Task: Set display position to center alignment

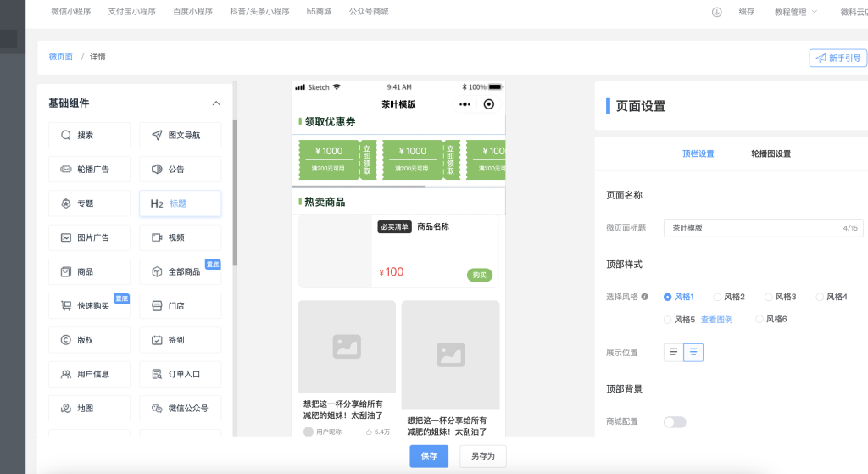Action: (x=693, y=352)
